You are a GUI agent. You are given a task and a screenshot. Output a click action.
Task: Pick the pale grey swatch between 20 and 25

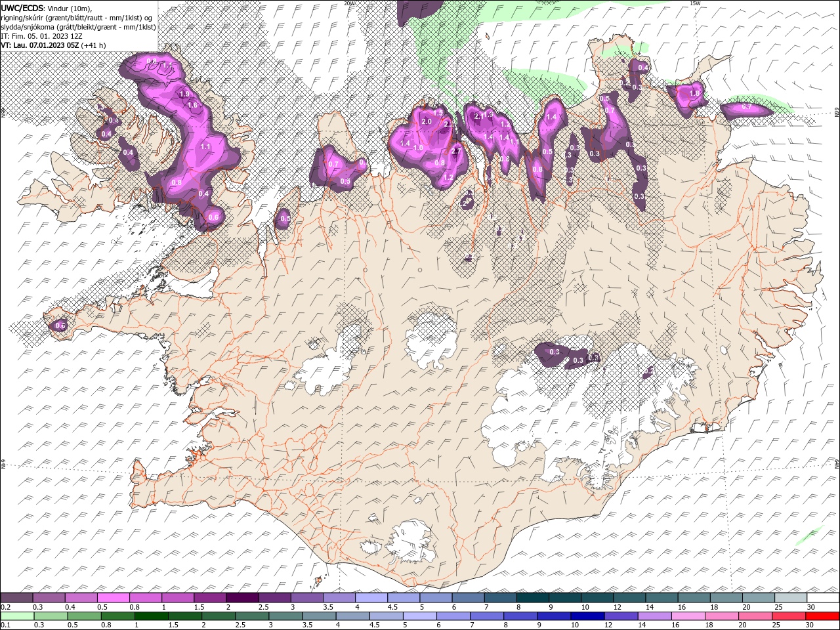point(759,598)
